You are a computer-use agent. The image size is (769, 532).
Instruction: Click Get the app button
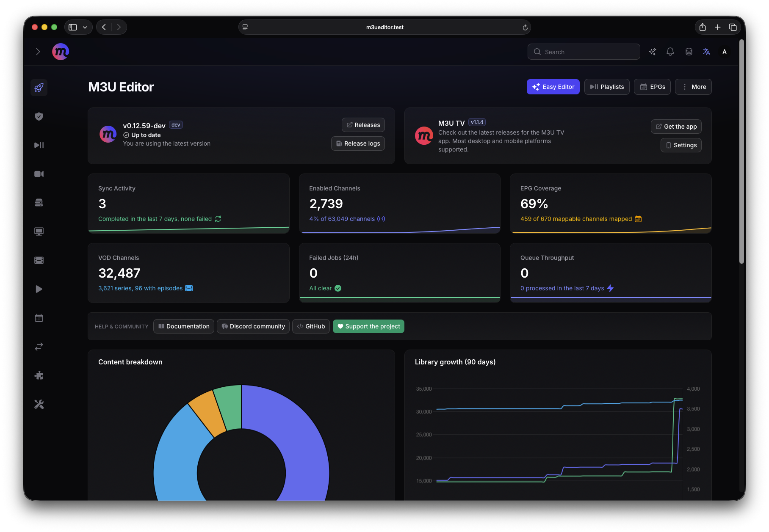click(676, 127)
